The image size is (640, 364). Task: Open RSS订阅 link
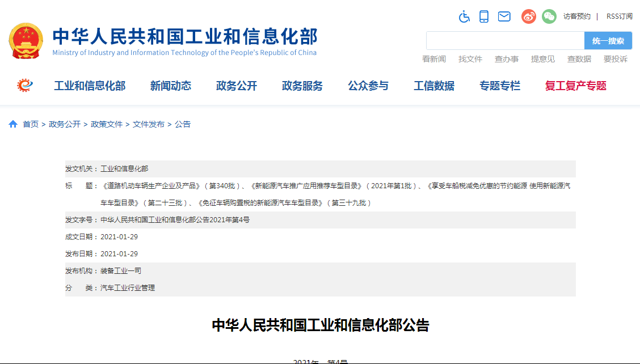[619, 16]
